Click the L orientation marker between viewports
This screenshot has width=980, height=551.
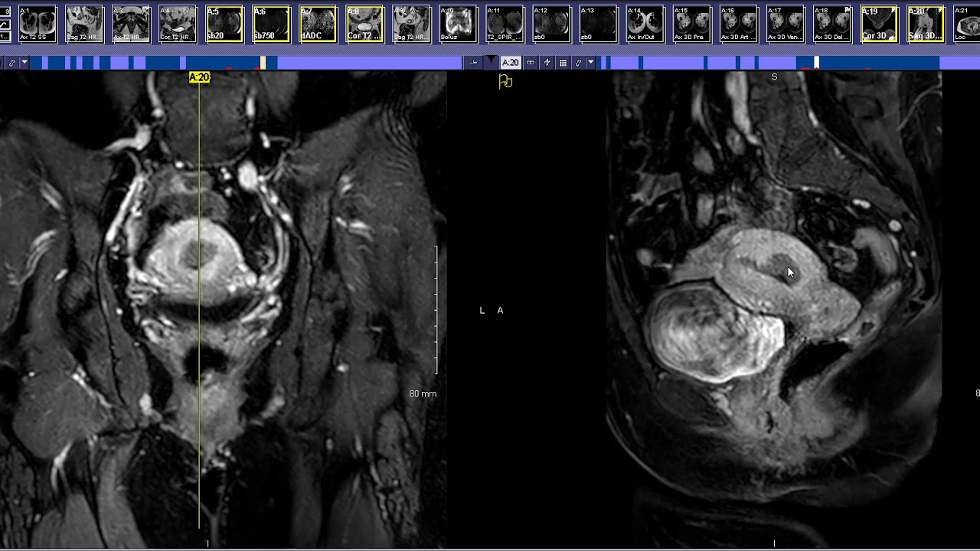coord(482,310)
